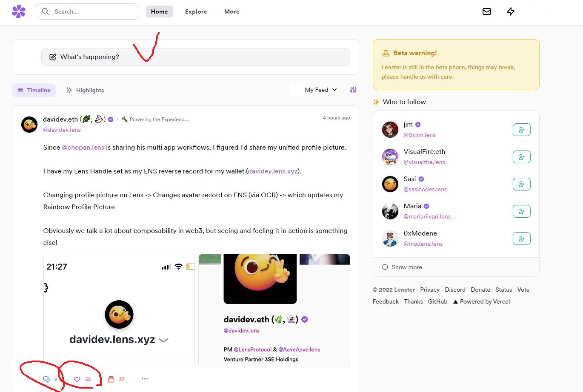This screenshot has width=583, height=392.
Task: Click 0xModene's profile avatar
Action: 390,239
